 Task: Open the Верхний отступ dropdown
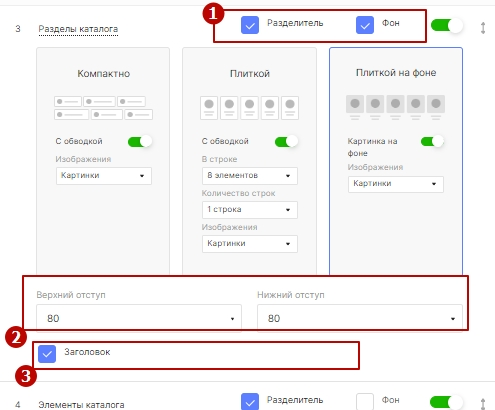click(x=139, y=318)
